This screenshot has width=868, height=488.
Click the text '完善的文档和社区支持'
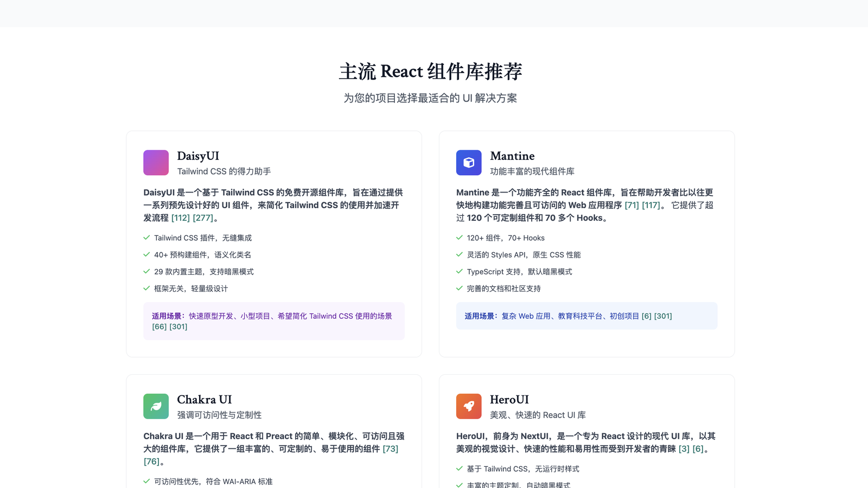(504, 288)
